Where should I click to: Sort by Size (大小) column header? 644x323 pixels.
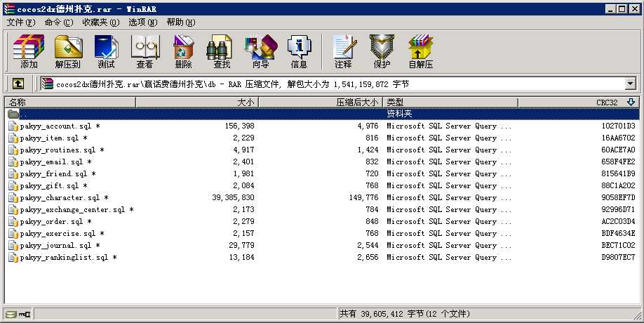(x=197, y=102)
